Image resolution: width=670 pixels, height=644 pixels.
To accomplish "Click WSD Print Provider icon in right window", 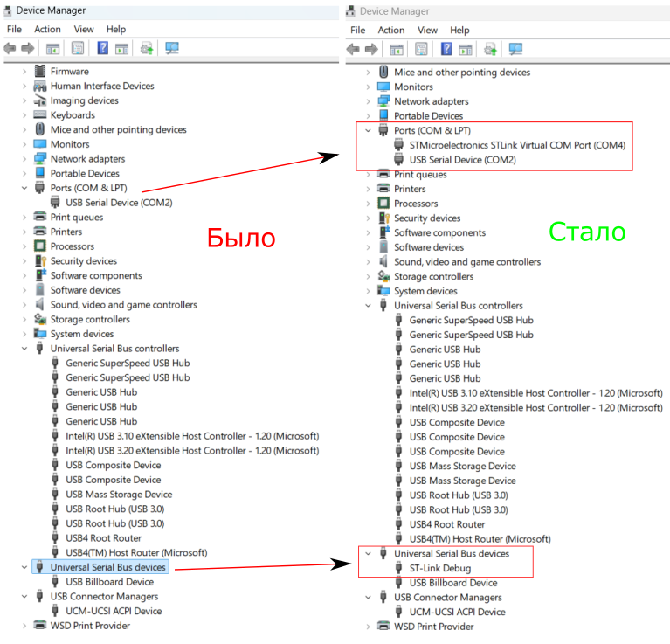I will point(383,626).
